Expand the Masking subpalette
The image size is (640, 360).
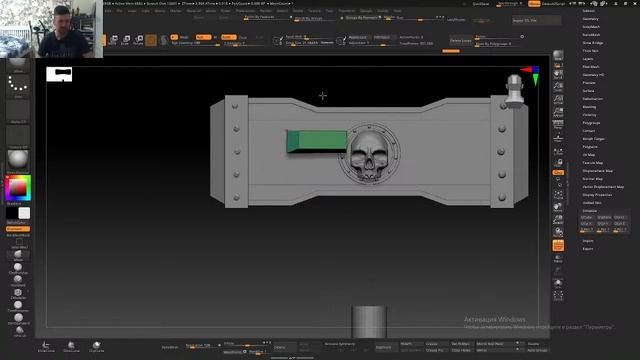click(x=589, y=107)
